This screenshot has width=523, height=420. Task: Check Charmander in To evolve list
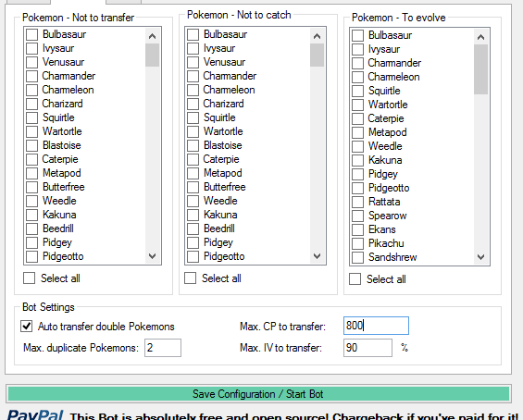[358, 63]
